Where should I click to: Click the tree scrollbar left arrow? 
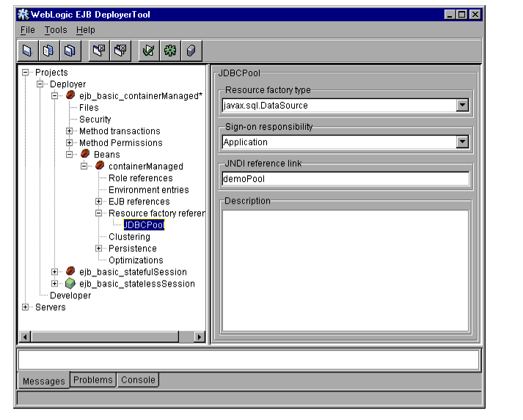[x=25, y=336]
